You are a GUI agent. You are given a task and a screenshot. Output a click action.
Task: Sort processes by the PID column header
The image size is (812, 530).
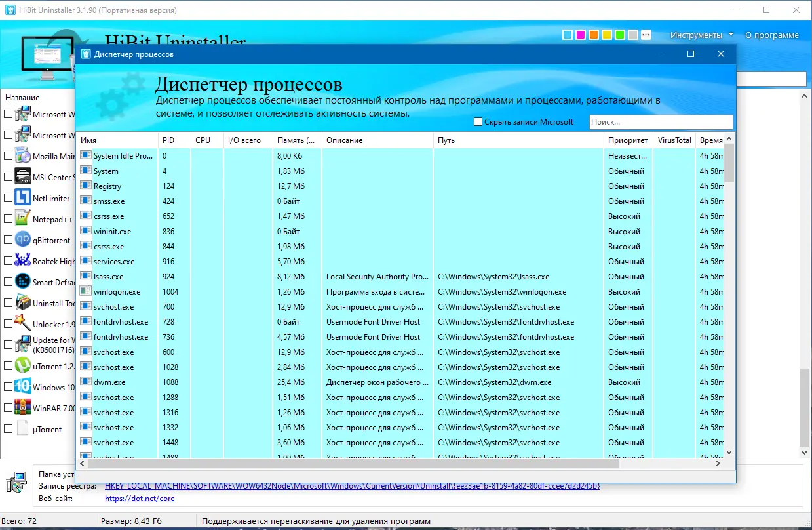pyautogui.click(x=174, y=140)
